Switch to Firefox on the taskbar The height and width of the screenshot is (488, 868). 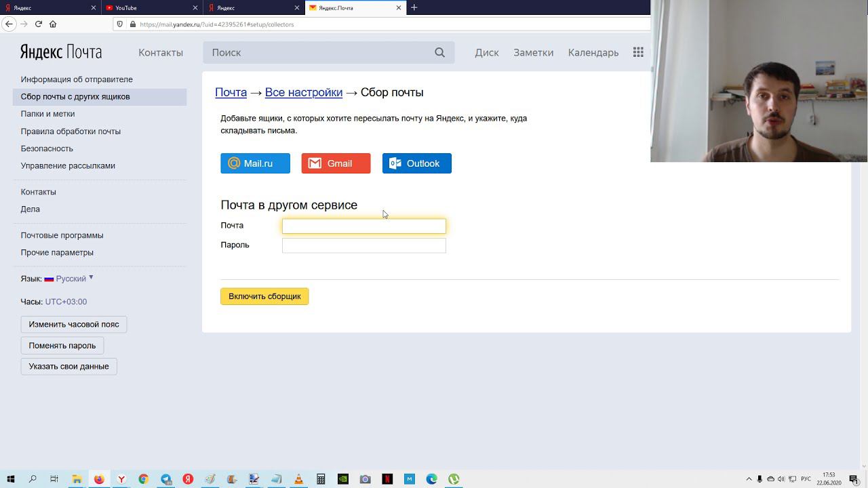coord(99,479)
